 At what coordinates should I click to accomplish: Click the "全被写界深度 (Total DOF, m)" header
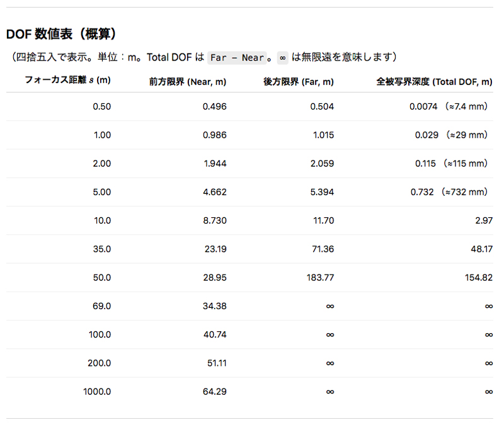434,81
